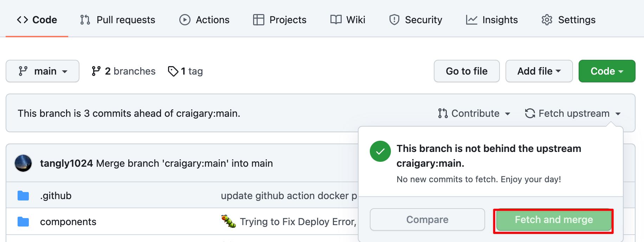The width and height of the screenshot is (644, 242).
Task: Click the green checkmark status icon
Action: point(380,151)
